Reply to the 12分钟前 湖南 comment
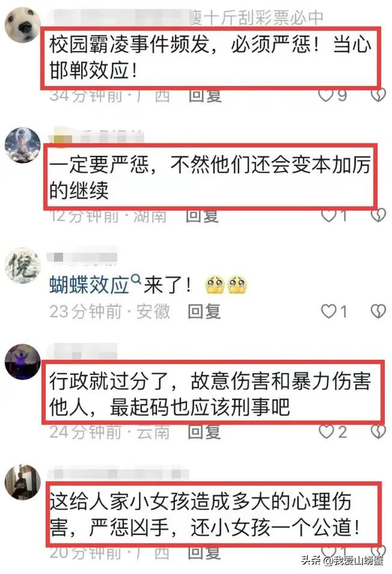392x574 pixels. [x=202, y=215]
